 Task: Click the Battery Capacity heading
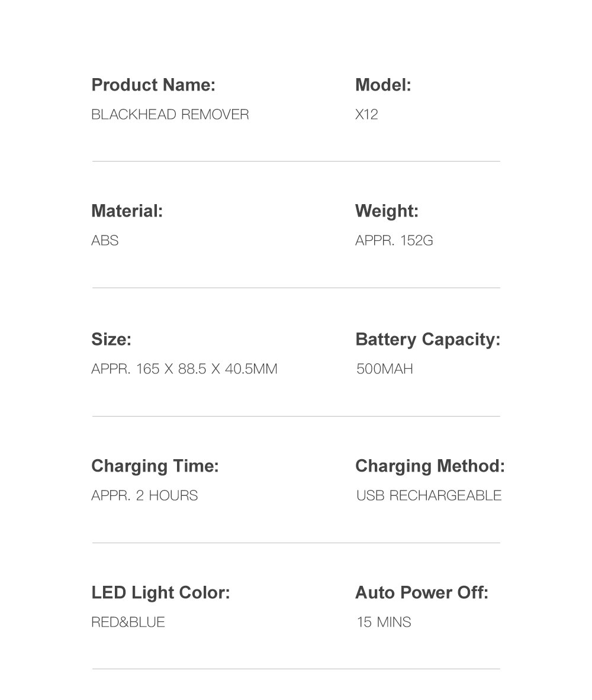tap(427, 340)
